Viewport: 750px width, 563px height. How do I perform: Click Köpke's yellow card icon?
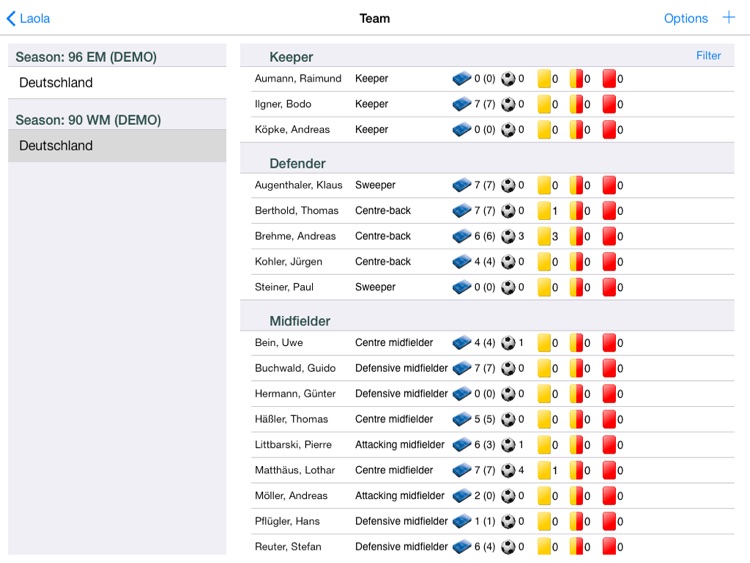click(545, 129)
